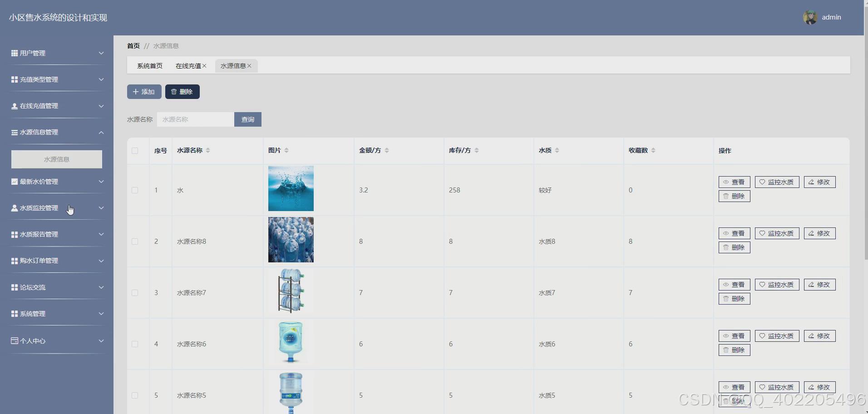This screenshot has height=414, width=868.
Task: Click 查看 eye button for row 水
Action: point(734,182)
